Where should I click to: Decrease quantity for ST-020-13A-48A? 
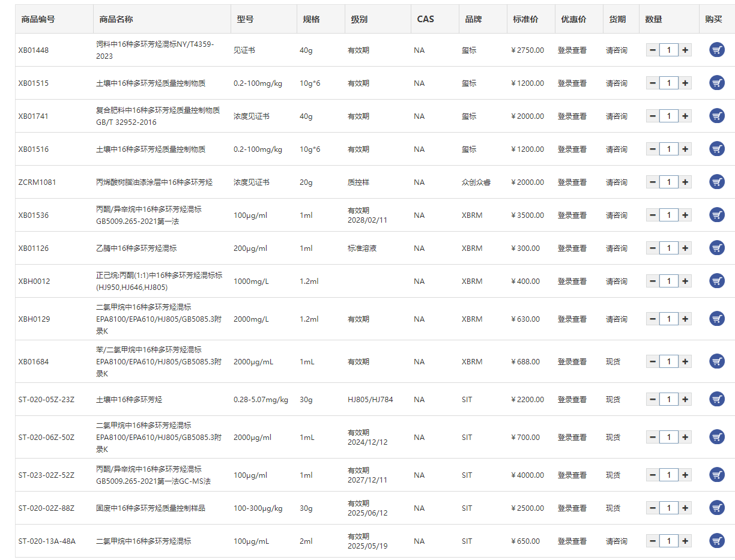coord(653,541)
